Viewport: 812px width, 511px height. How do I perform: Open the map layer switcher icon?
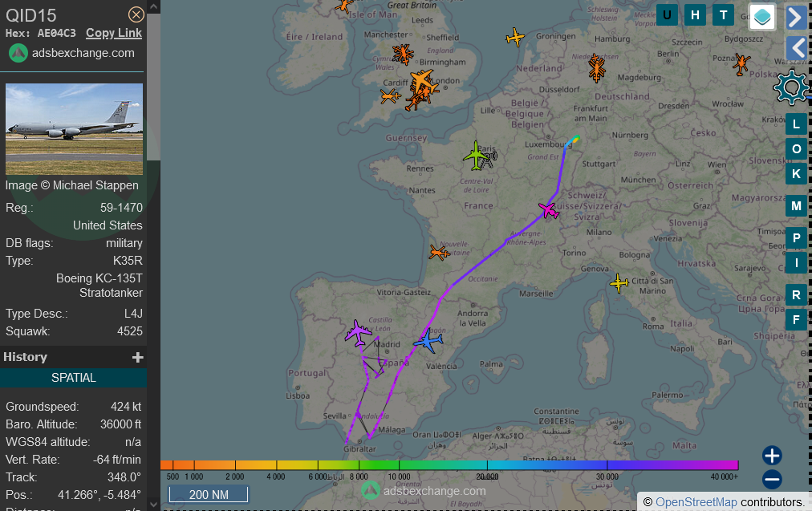click(762, 17)
